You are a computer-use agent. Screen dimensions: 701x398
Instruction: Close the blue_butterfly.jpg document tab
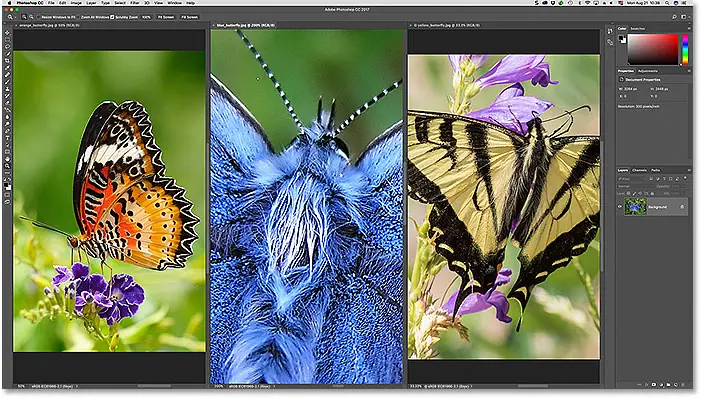214,25
